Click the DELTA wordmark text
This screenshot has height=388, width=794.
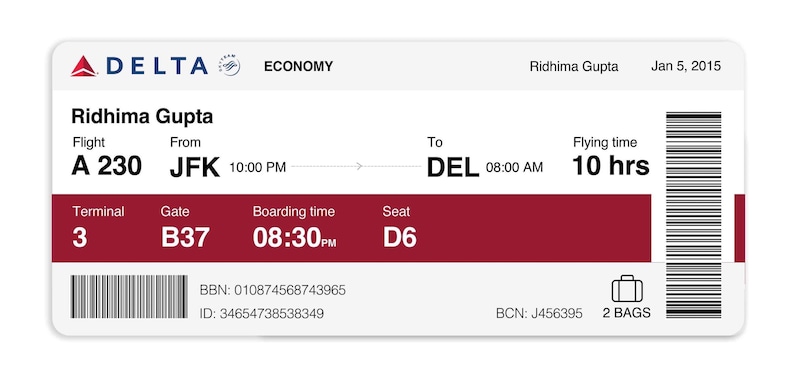[157, 66]
